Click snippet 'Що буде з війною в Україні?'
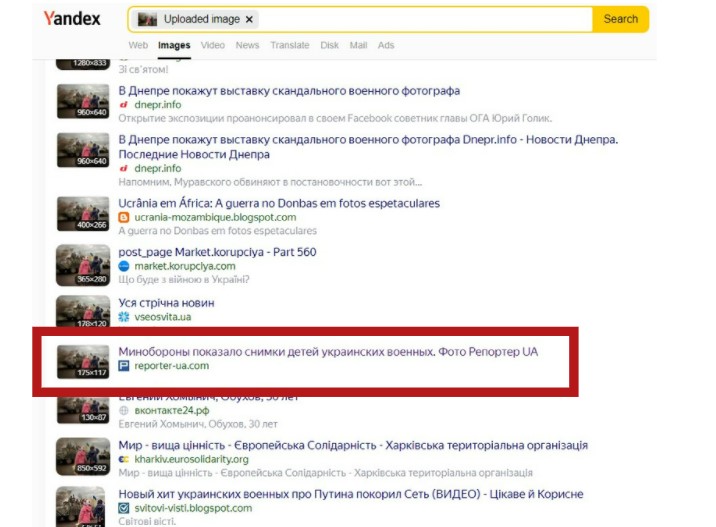This screenshot has width=716, height=527. point(184,279)
